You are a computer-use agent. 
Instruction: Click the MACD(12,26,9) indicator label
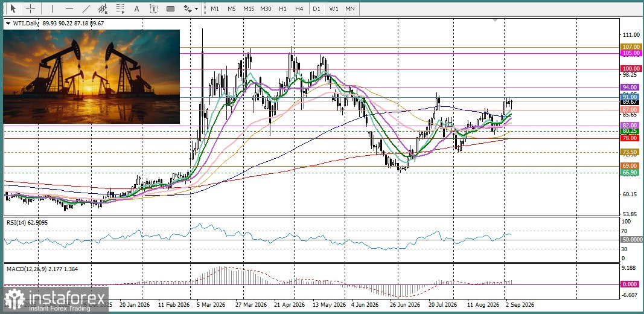42,269
